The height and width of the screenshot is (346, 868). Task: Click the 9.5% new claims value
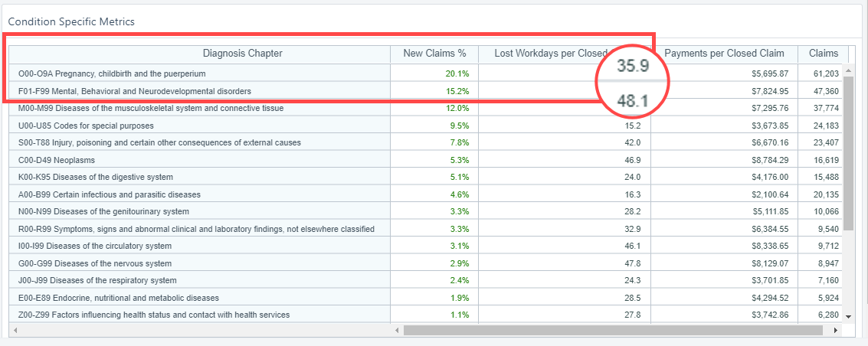click(x=461, y=126)
